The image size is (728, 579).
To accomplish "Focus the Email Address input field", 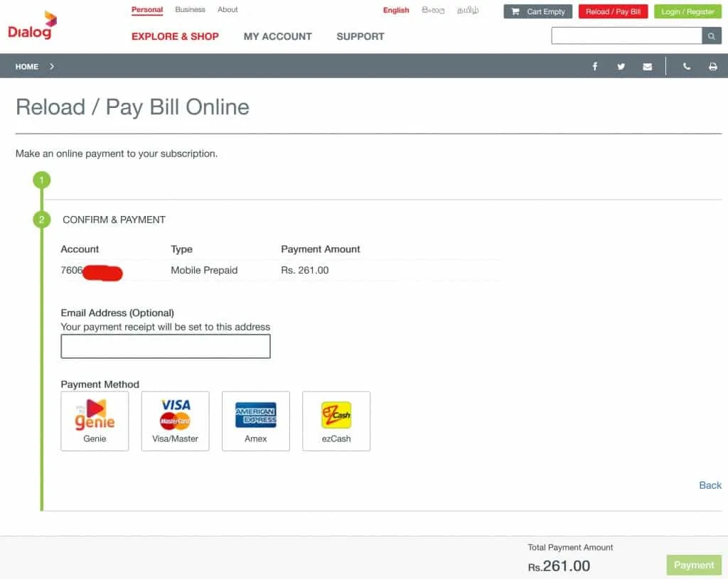I will pos(166,347).
